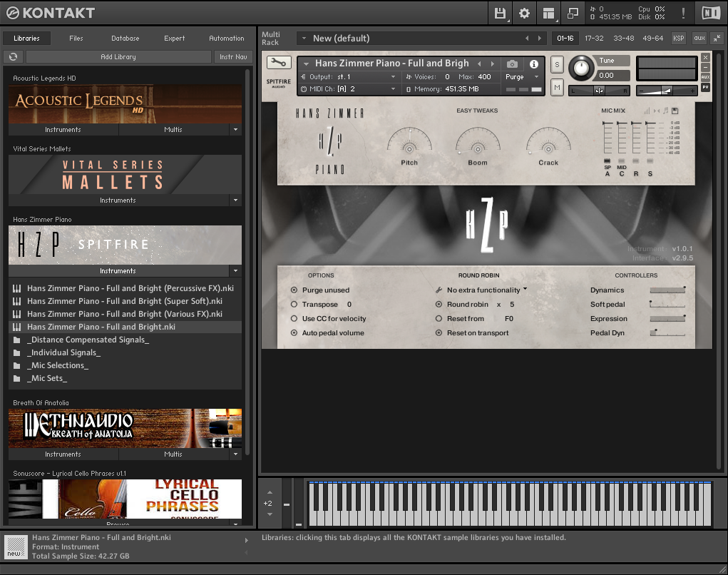The height and width of the screenshot is (575, 728).
Task: Toggle the A mic chip loader icon
Action: click(x=607, y=161)
